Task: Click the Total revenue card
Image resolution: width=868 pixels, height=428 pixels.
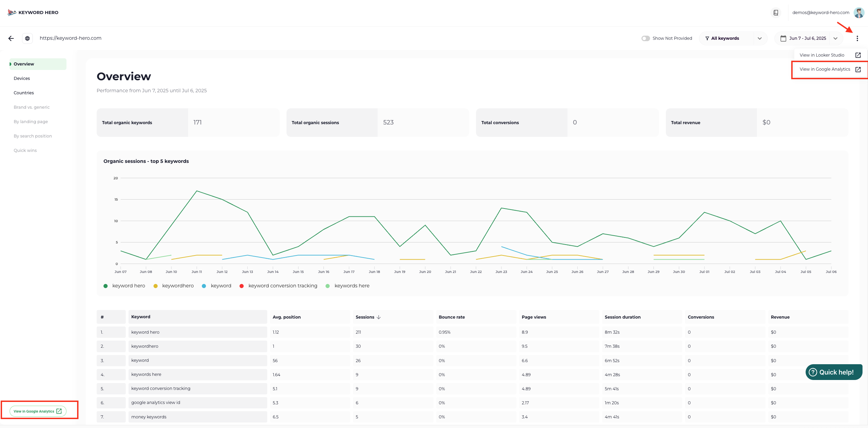Action: click(x=757, y=122)
